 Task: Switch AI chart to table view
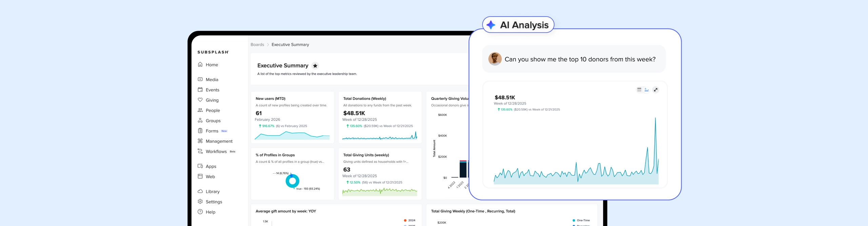pyautogui.click(x=639, y=90)
